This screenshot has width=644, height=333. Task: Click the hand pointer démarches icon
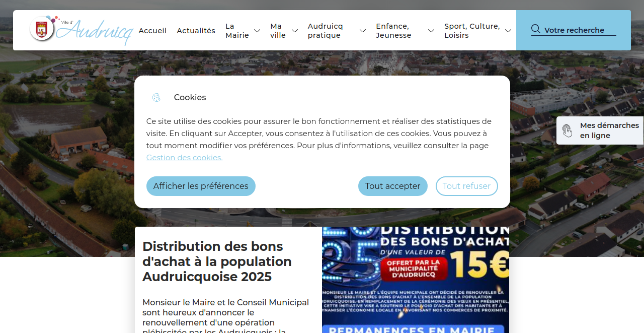click(x=568, y=131)
